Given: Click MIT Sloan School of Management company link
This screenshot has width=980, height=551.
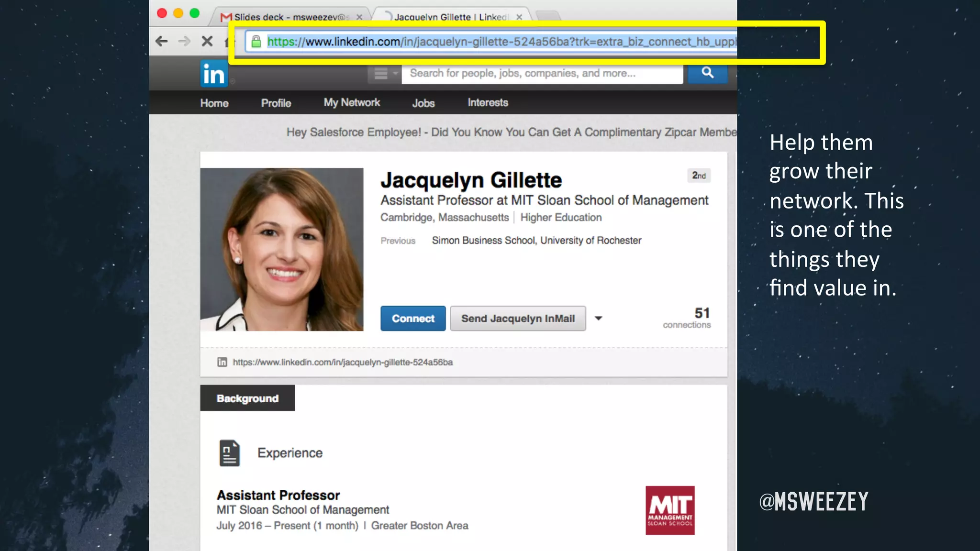Looking at the screenshot, I should click(x=303, y=510).
